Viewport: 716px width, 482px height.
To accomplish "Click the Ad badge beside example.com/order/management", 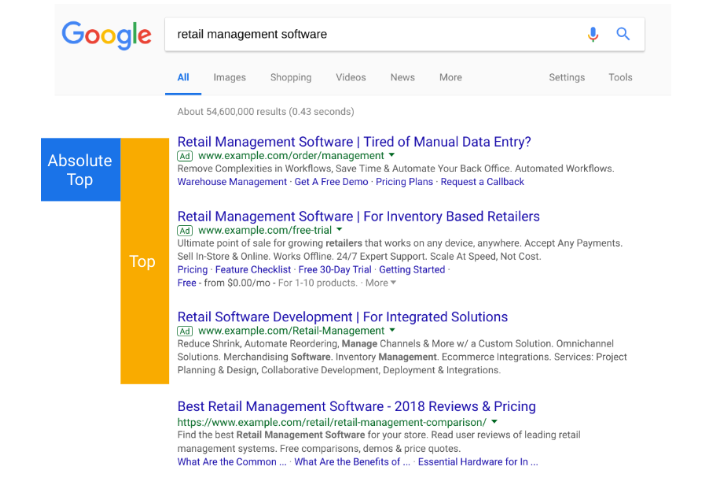I will (185, 156).
